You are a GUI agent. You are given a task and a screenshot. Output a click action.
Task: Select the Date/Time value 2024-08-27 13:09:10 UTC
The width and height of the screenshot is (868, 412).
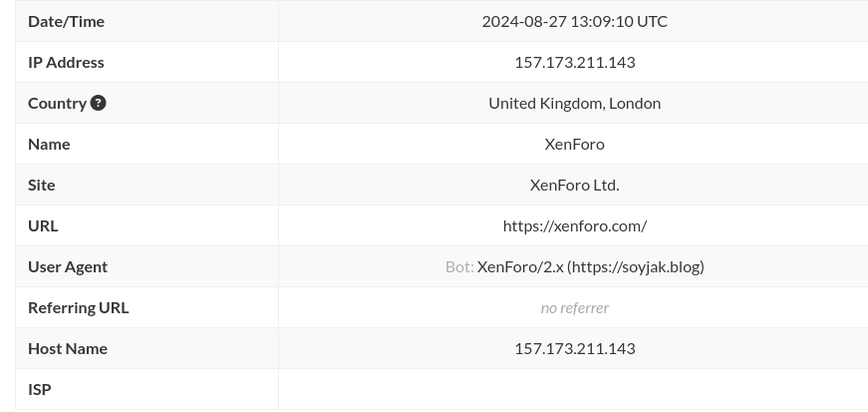pyautogui.click(x=575, y=21)
